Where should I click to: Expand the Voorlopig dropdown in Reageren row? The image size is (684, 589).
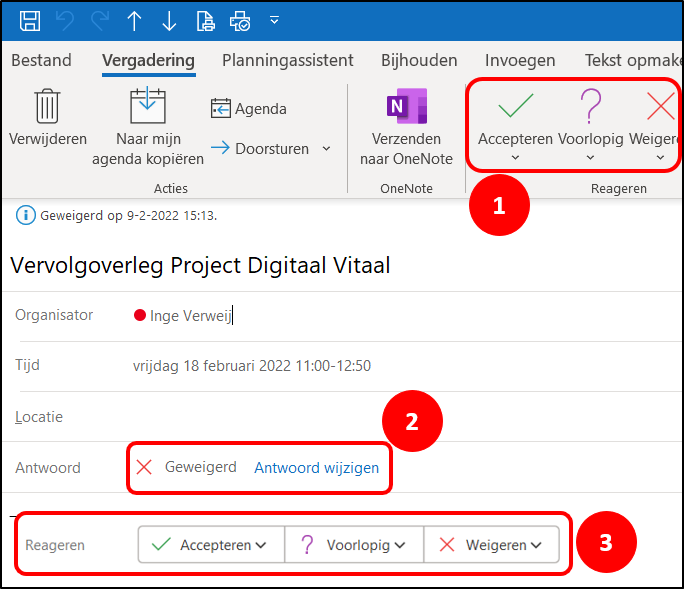(400, 545)
